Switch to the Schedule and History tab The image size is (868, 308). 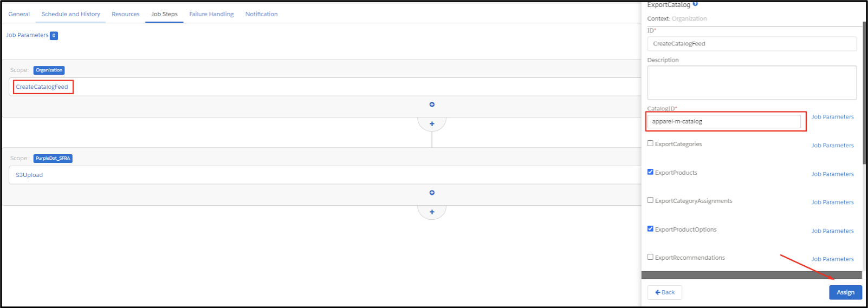(x=71, y=14)
